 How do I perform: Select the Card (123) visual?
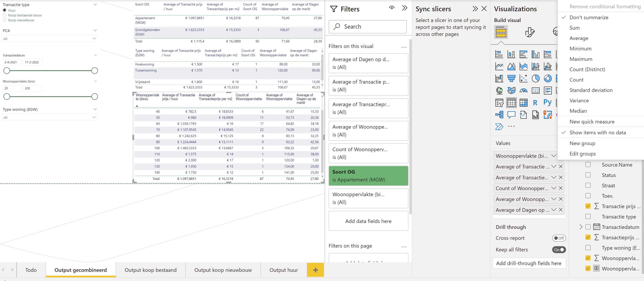[x=536, y=90]
